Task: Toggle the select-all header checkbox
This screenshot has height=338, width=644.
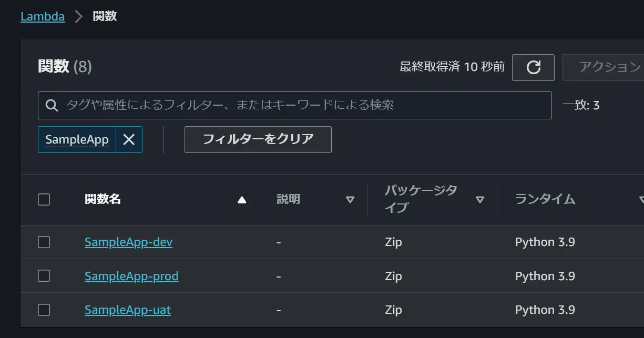Action: tap(44, 199)
